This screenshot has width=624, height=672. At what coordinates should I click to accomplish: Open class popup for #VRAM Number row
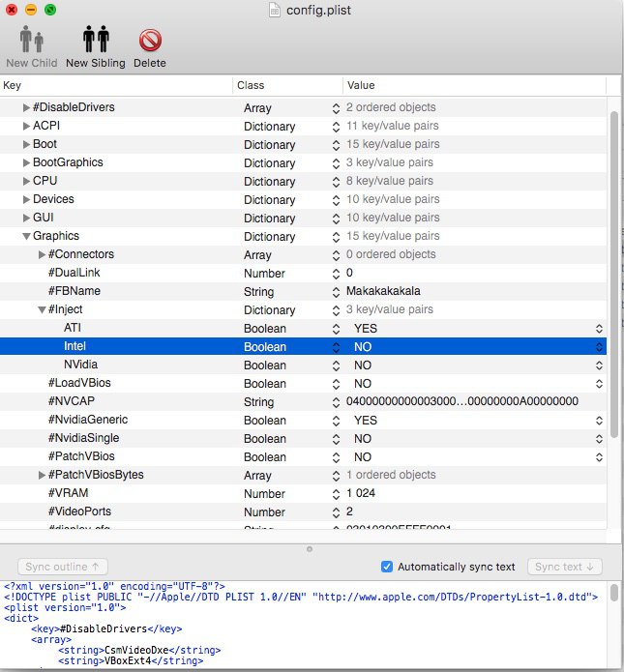(336, 494)
